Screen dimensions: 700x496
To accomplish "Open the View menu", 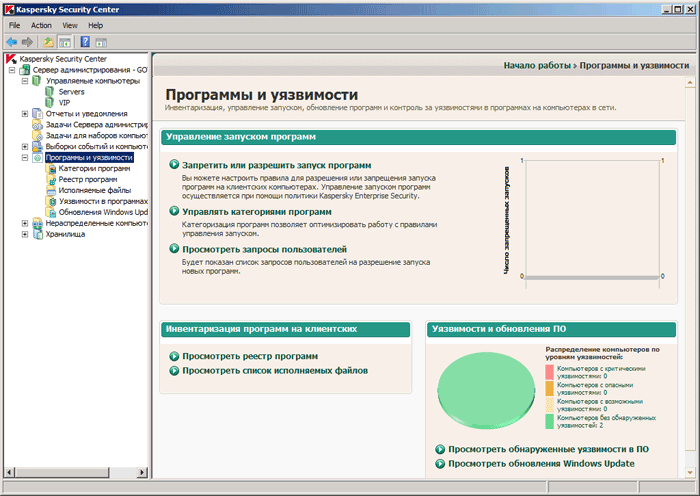I will (x=70, y=25).
